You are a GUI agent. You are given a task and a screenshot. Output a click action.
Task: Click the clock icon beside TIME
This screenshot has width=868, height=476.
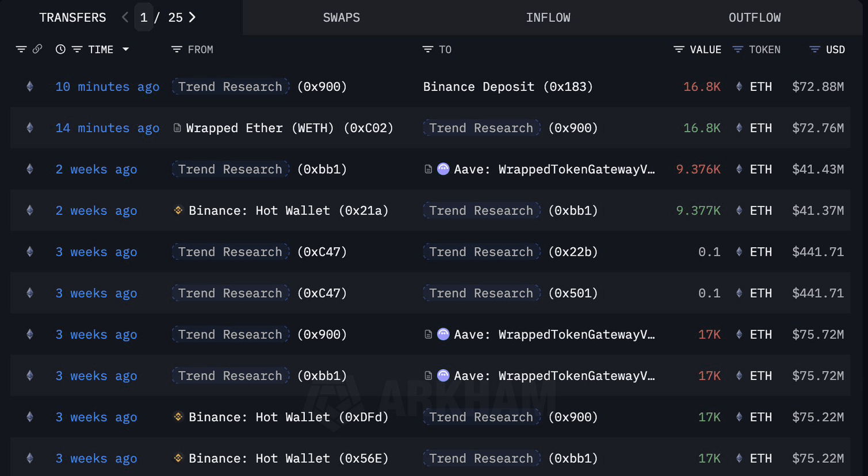60,49
